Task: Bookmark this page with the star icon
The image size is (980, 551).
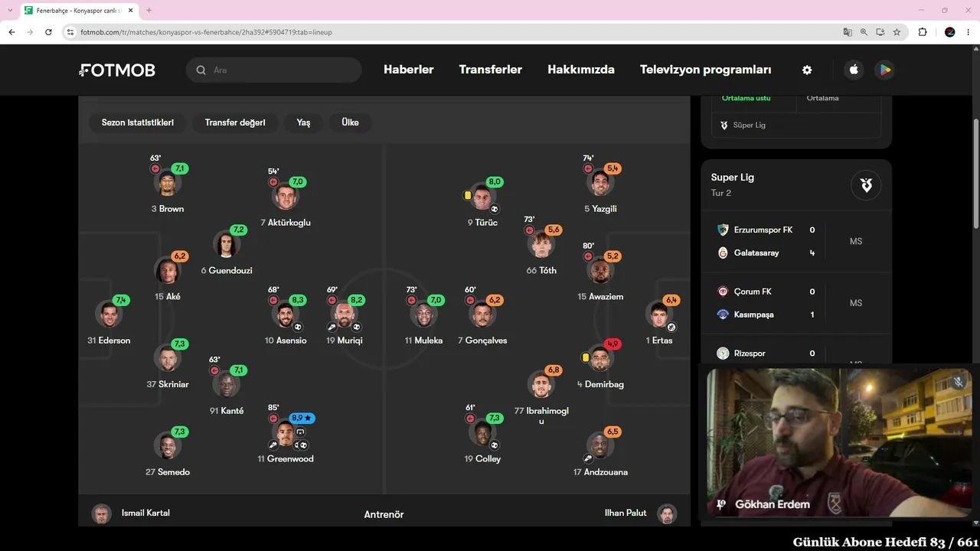Action: [897, 32]
